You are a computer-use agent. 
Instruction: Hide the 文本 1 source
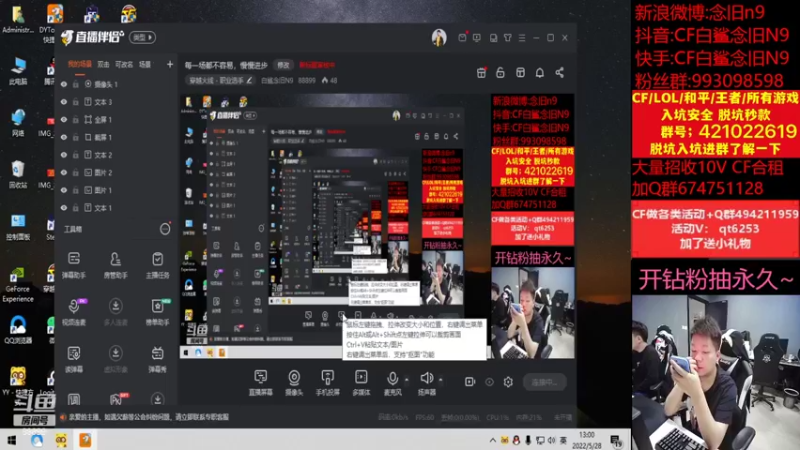64,208
